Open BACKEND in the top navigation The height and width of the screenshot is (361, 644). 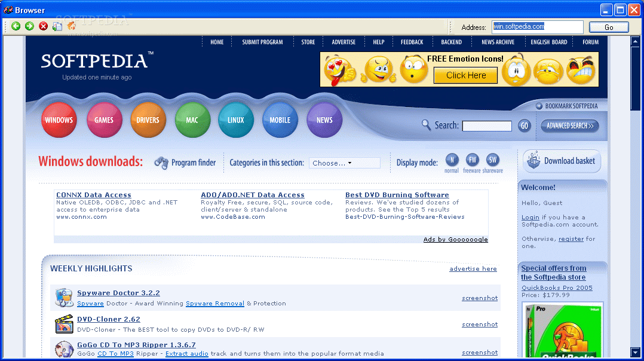coord(452,42)
